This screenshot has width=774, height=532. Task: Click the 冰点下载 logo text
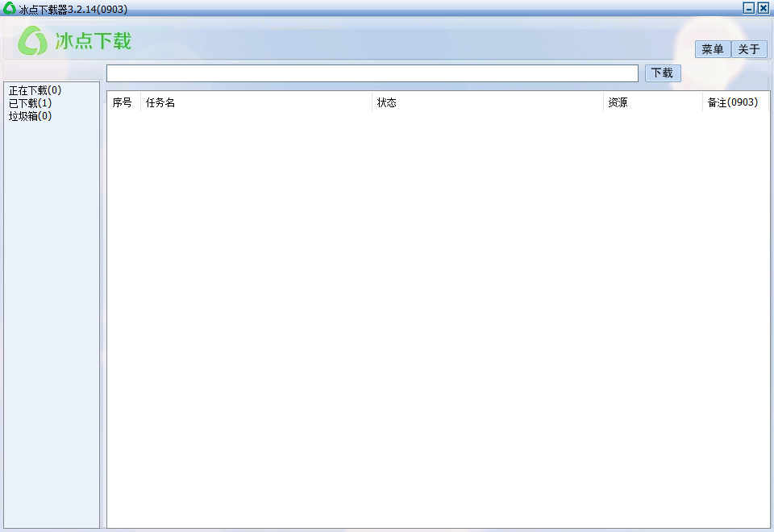click(94, 41)
